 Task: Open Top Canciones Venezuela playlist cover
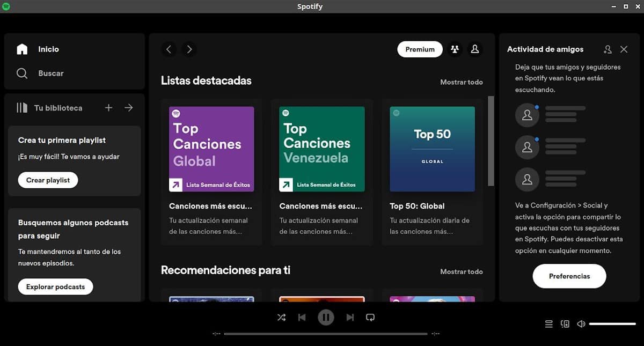pos(322,149)
